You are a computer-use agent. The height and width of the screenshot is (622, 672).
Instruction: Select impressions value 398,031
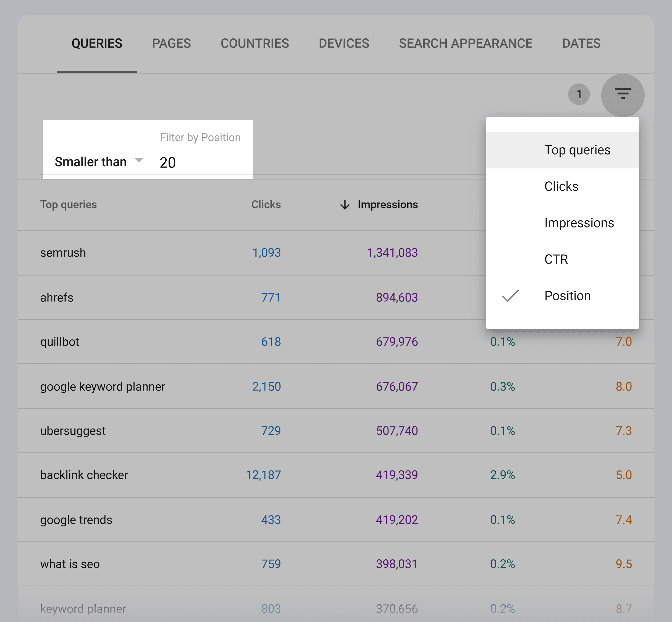pyautogui.click(x=396, y=564)
